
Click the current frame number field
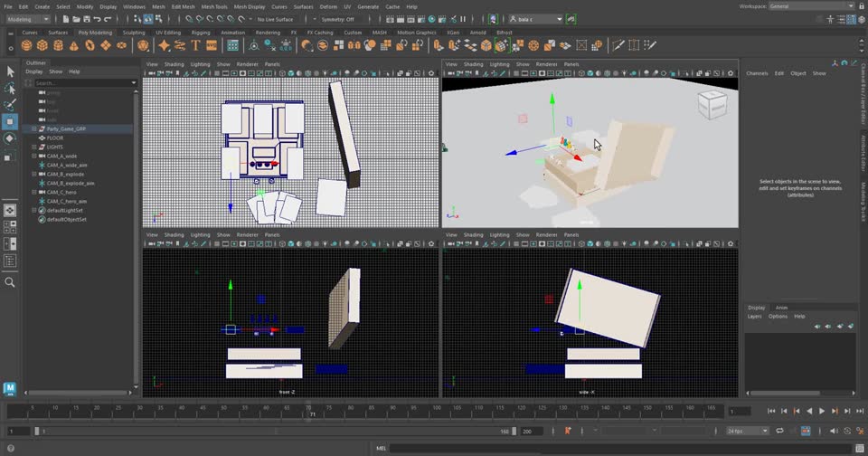pyautogui.click(x=740, y=411)
